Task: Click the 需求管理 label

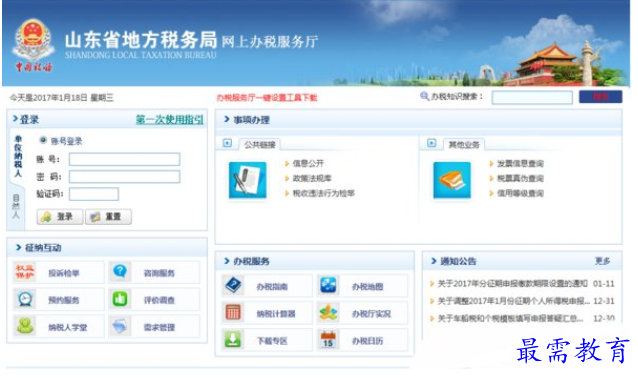Action: click(159, 327)
